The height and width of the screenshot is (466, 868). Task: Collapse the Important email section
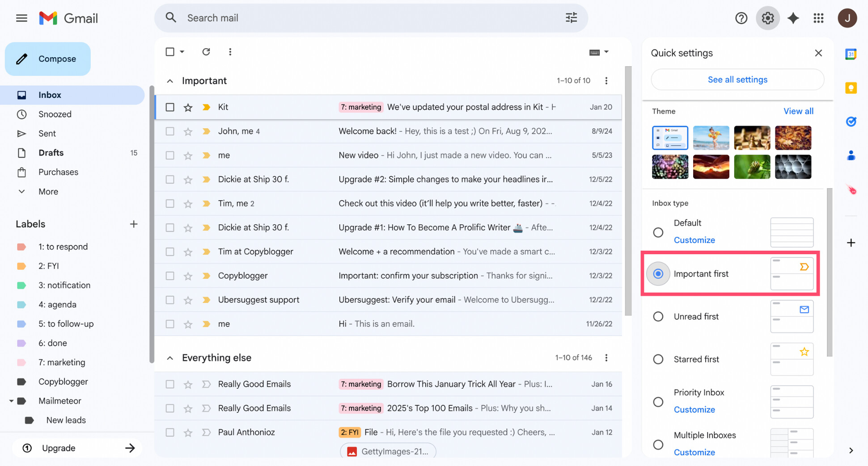point(170,81)
